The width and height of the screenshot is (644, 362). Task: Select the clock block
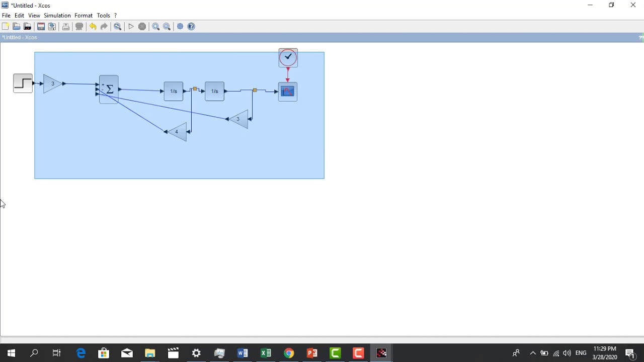(288, 58)
